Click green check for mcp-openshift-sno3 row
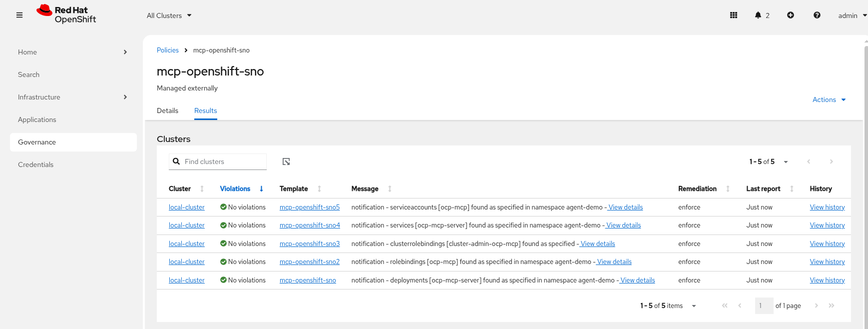 coord(223,243)
